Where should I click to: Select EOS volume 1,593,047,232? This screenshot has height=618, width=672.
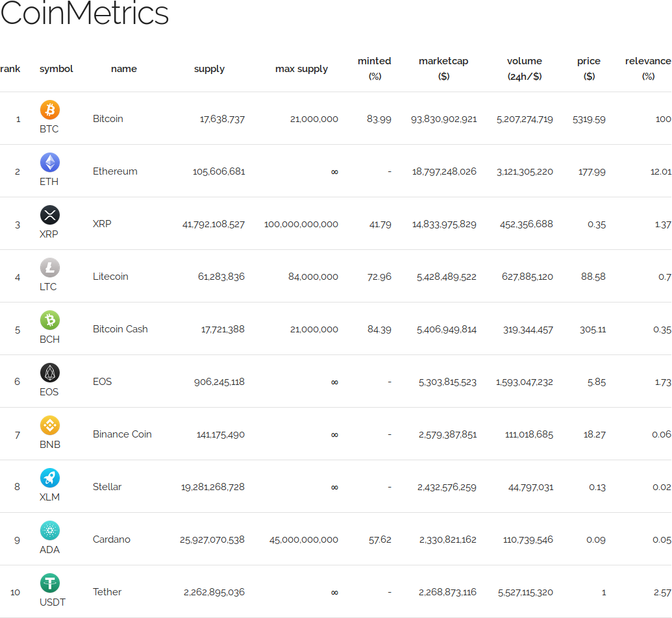coord(525,382)
